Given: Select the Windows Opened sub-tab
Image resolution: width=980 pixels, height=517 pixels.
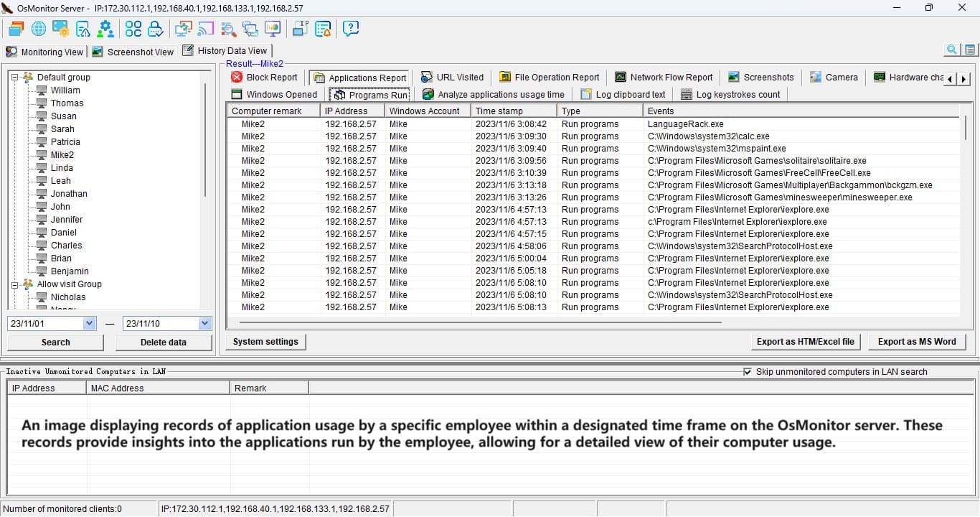Looking at the screenshot, I should click(x=274, y=94).
